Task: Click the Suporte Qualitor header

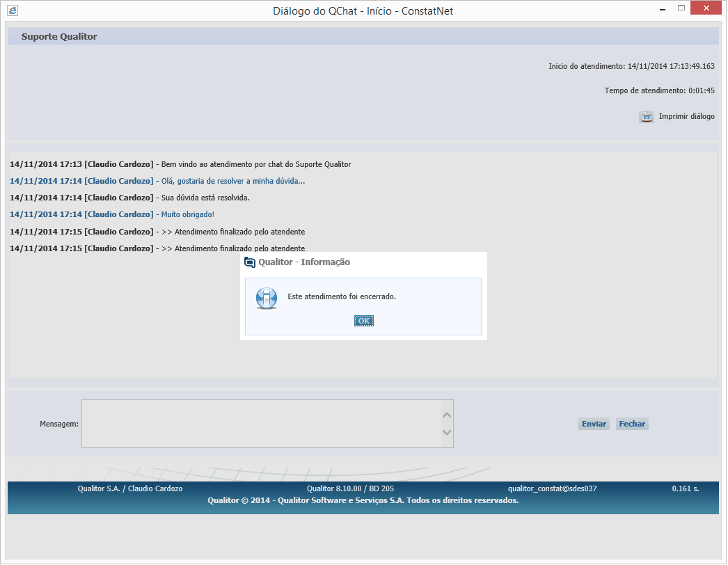Action: pos(59,36)
